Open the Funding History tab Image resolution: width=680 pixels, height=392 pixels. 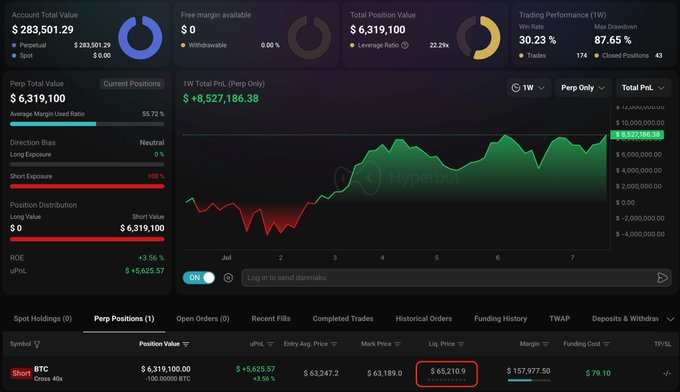coord(500,319)
